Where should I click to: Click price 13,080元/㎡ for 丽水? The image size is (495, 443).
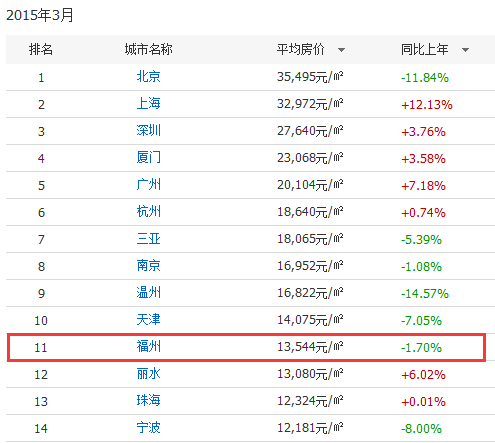coord(310,374)
